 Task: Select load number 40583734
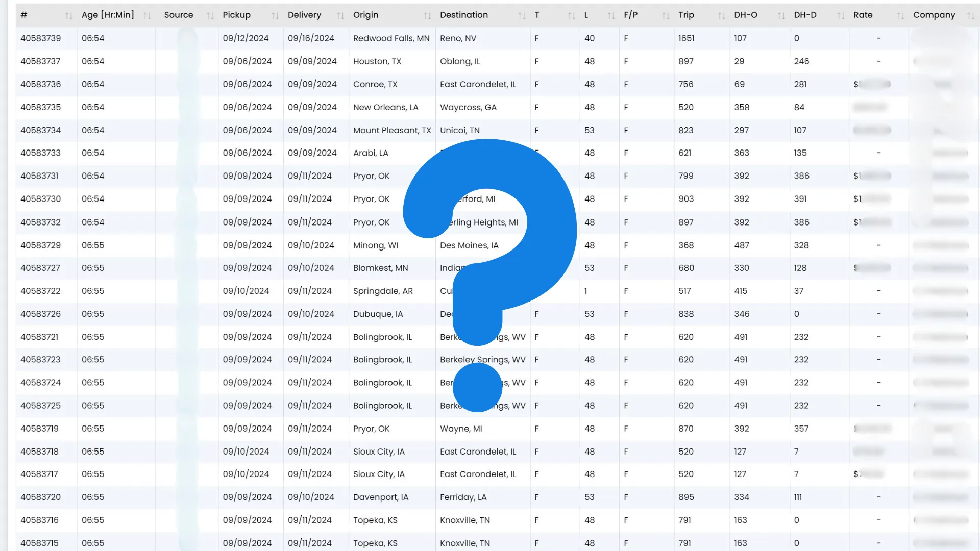40,130
